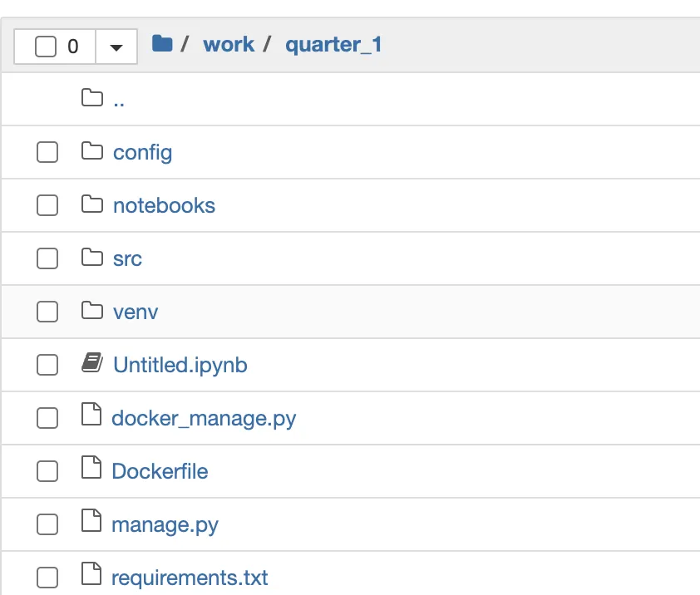The height and width of the screenshot is (595, 700).
Task: Tick the checkbox for the src folder
Action: (47, 258)
